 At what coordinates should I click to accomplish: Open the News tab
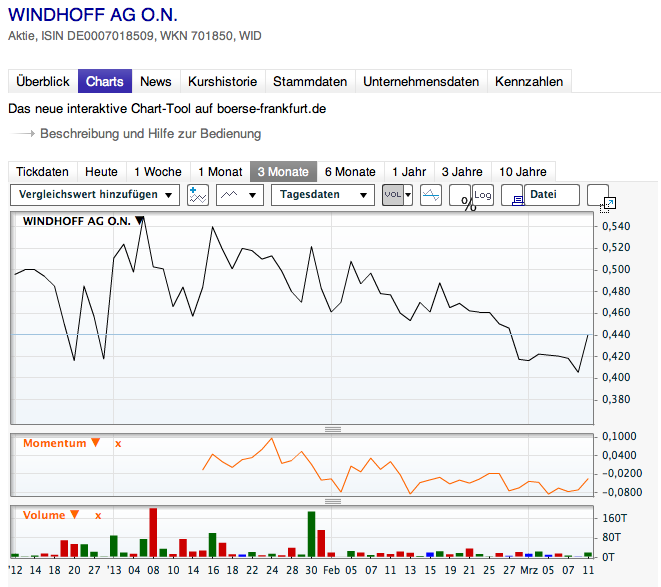[156, 81]
